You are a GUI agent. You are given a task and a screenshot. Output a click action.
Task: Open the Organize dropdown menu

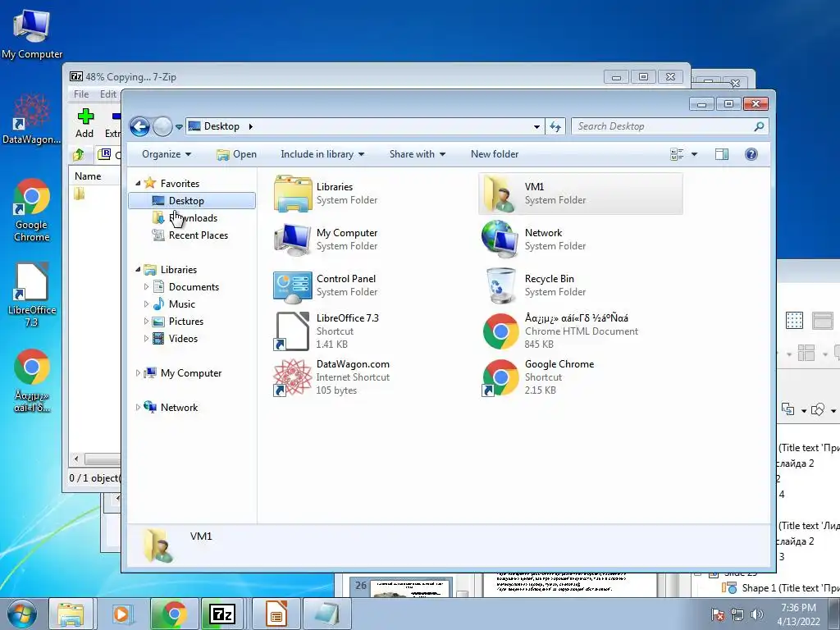point(167,154)
